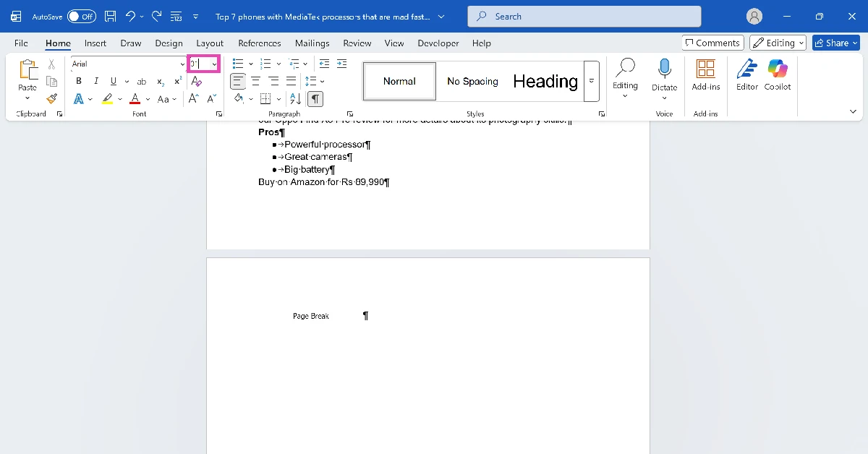The image size is (868, 454).
Task: Click the Subscript icon
Action: point(159,82)
